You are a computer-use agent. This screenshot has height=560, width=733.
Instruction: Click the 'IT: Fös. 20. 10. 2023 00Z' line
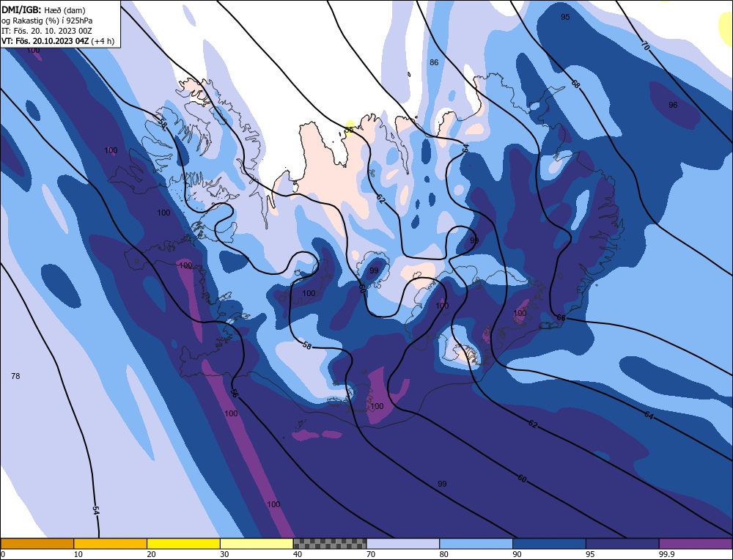click(x=47, y=31)
